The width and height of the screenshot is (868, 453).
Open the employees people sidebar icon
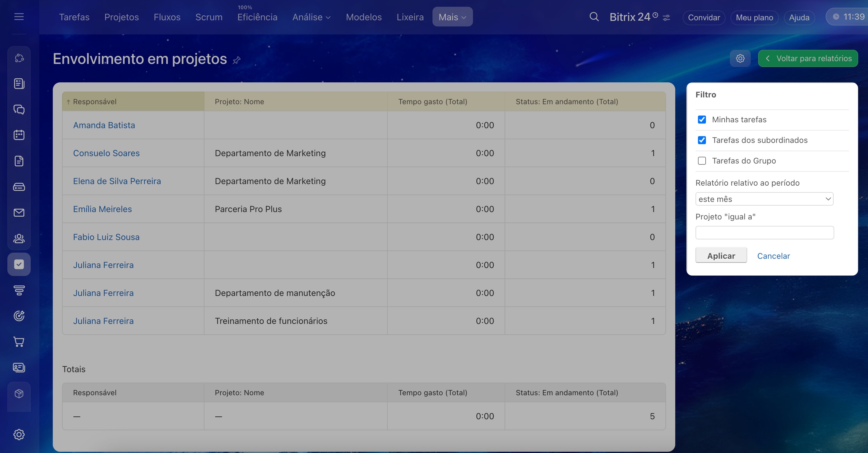pyautogui.click(x=19, y=238)
